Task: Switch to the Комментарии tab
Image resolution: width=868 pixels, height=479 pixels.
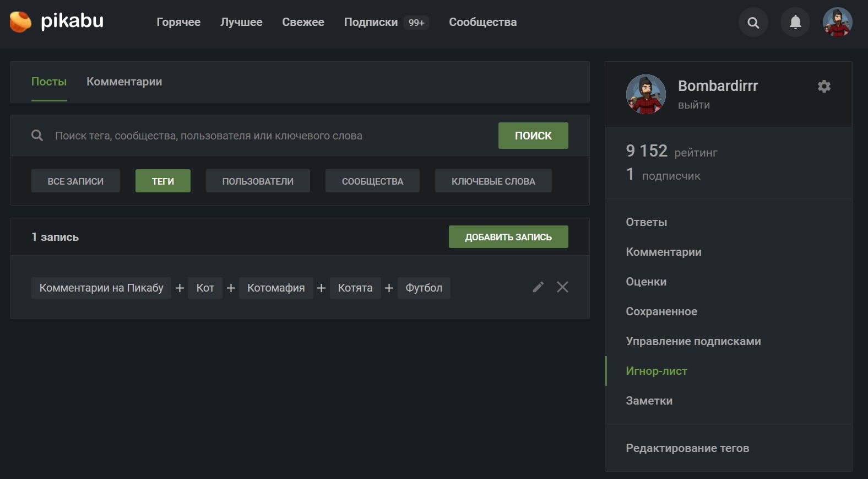Action: coord(124,82)
